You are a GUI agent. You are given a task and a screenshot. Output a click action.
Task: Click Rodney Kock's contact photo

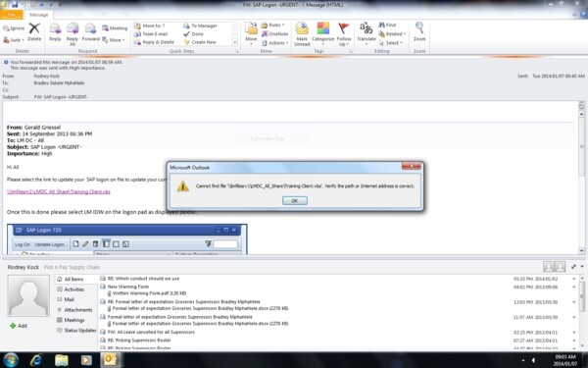point(28,295)
